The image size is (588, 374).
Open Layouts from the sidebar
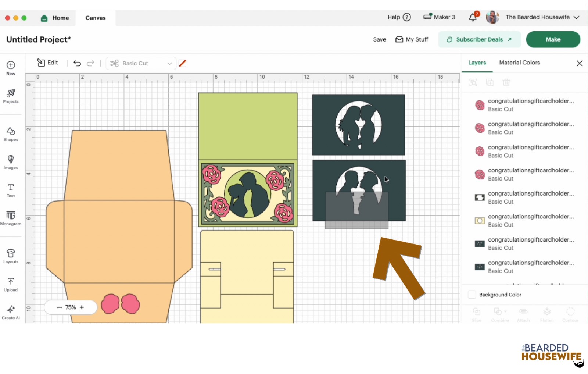[11, 256]
